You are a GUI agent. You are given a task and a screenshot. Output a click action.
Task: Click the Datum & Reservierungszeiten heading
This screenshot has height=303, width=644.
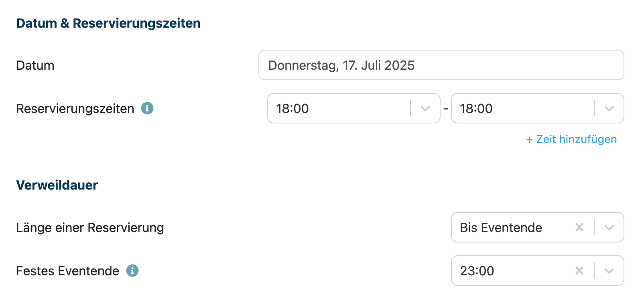(x=108, y=23)
